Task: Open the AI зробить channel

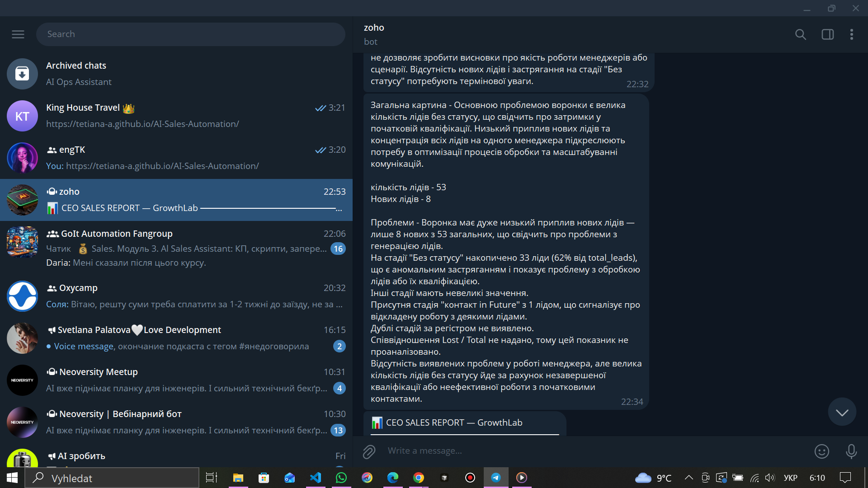Action: [176, 455]
